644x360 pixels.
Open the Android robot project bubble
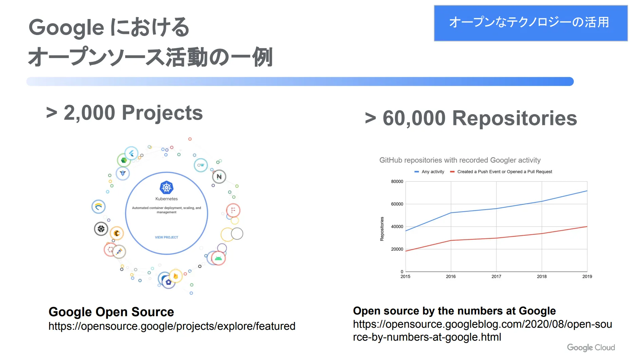point(219,258)
